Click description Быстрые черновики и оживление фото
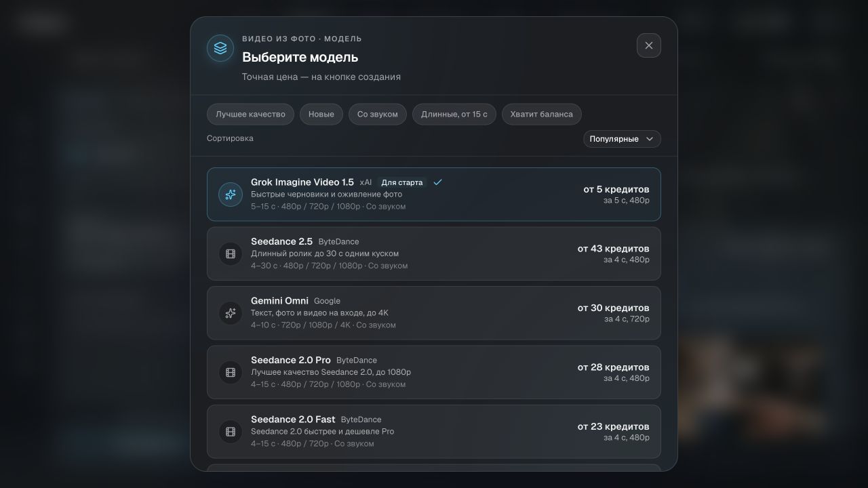The width and height of the screenshot is (868, 488). (327, 195)
